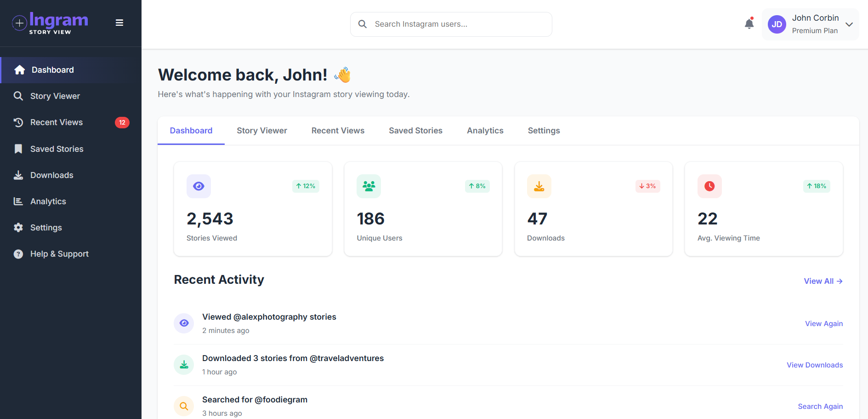The width and height of the screenshot is (868, 419).
Task: Click View Again for @alexphotography stories
Action: tap(823, 323)
